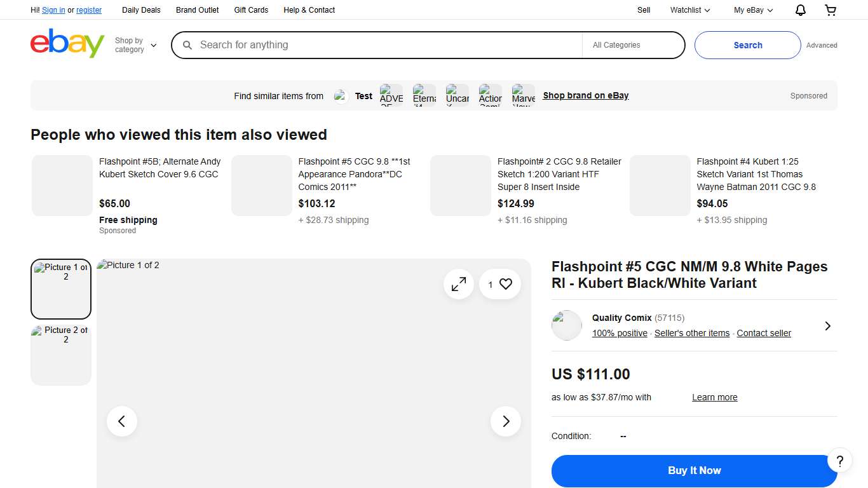Image resolution: width=868 pixels, height=488 pixels.
Task: Open the help question mark icon
Action: pos(839,461)
